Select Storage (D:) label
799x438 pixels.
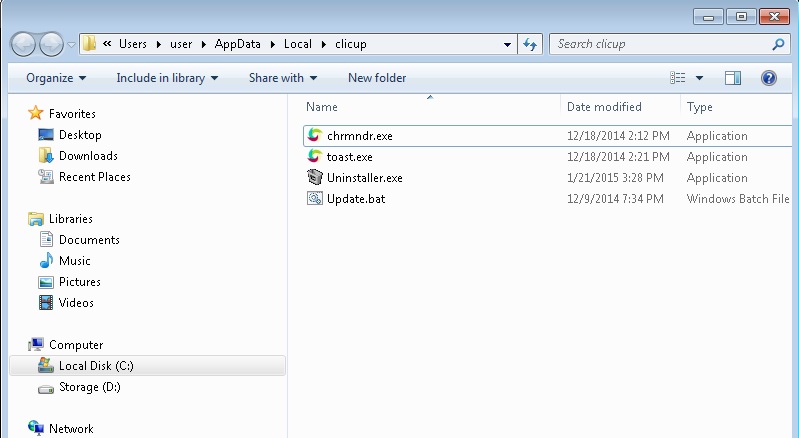[90, 387]
